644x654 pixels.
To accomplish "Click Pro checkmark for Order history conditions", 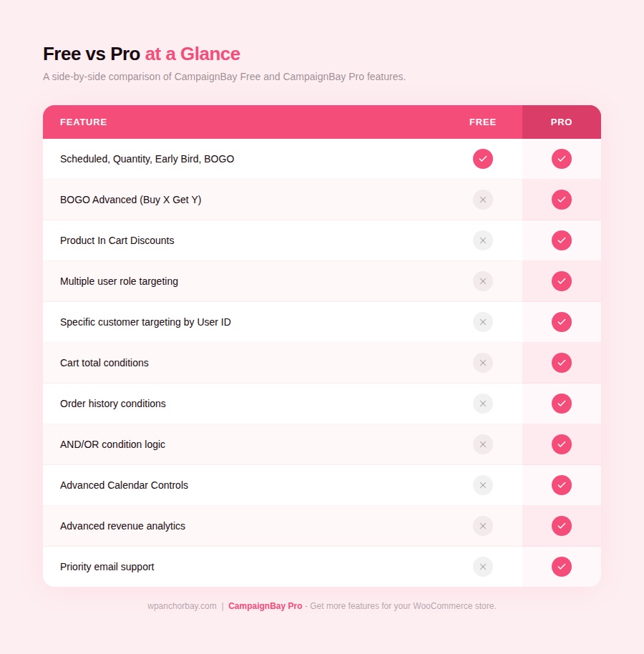I will [x=562, y=404].
